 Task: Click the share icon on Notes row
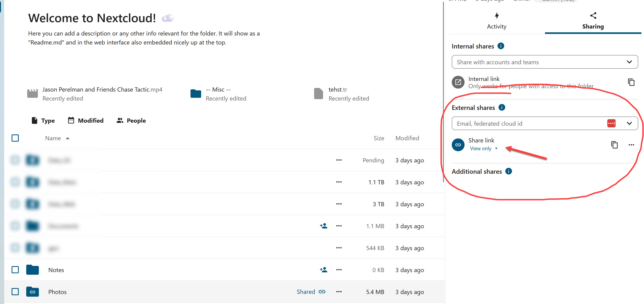323,270
